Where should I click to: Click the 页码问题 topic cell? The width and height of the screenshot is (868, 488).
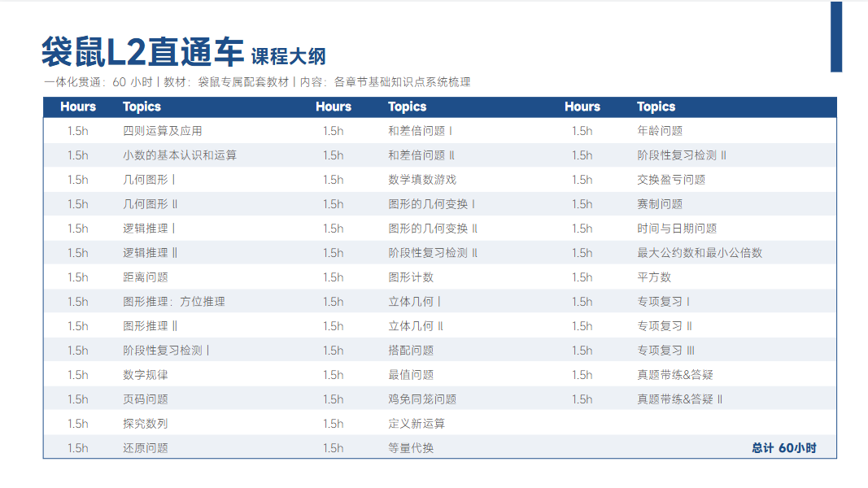[x=145, y=399]
